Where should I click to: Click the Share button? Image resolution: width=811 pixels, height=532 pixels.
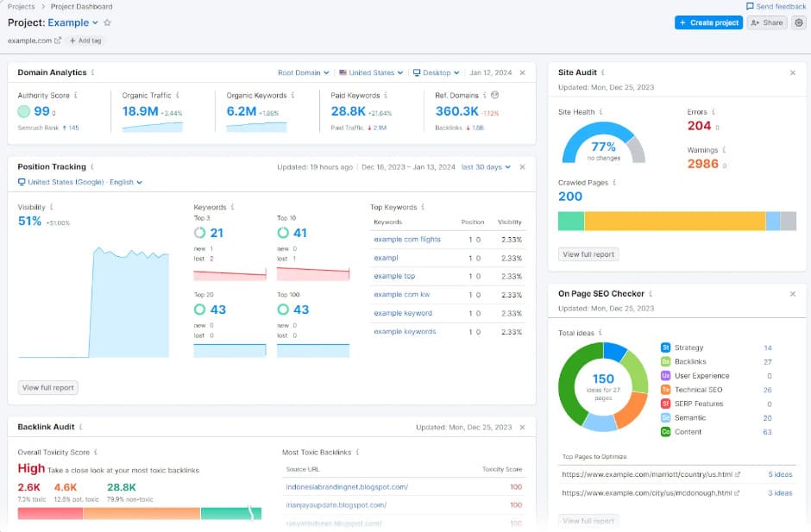tap(766, 22)
